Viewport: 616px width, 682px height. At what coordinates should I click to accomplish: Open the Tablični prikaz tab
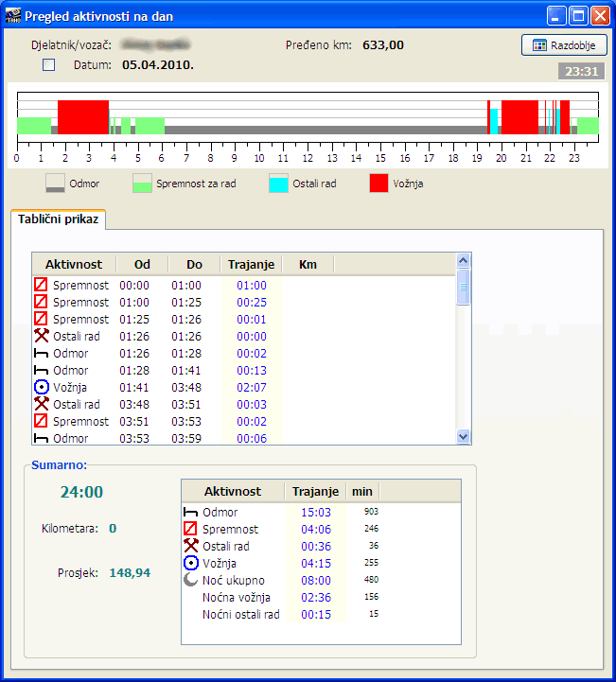click(x=59, y=219)
